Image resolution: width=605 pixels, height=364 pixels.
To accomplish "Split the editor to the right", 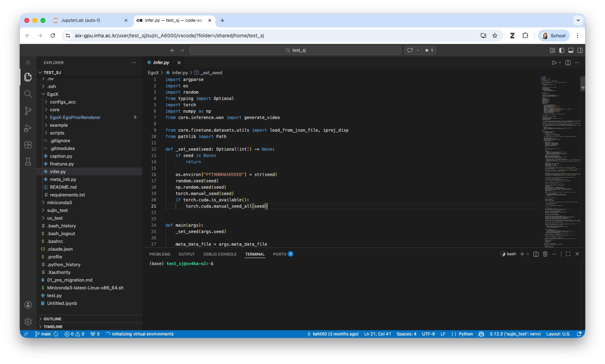I will pyautogui.click(x=568, y=63).
